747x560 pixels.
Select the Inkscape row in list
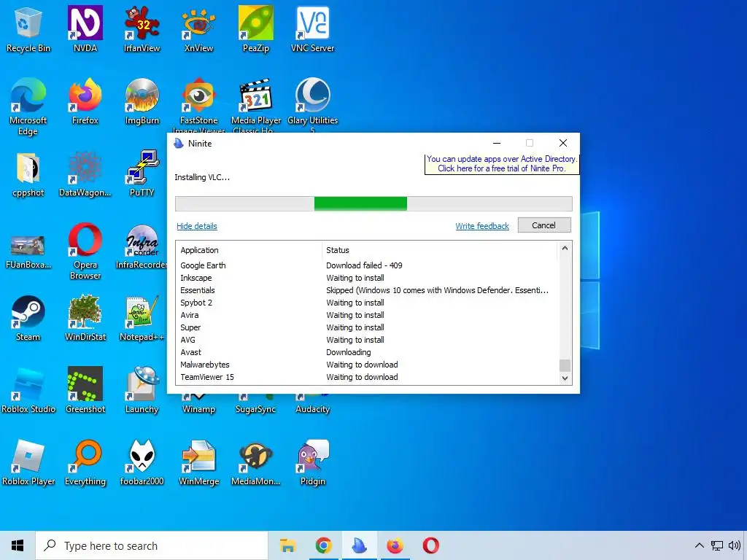(x=367, y=278)
